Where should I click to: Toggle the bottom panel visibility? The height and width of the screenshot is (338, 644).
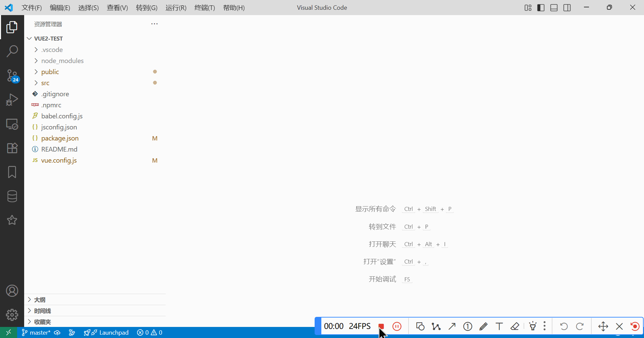pos(554,8)
